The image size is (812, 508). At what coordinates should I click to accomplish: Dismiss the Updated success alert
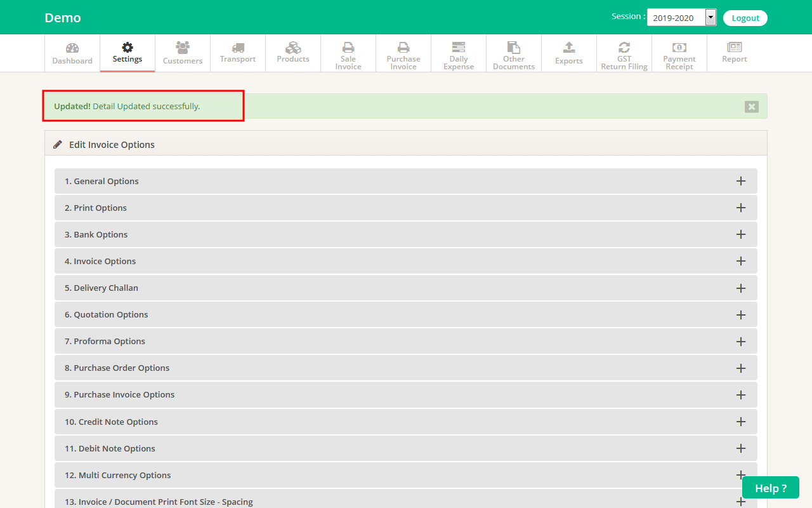[x=752, y=107]
